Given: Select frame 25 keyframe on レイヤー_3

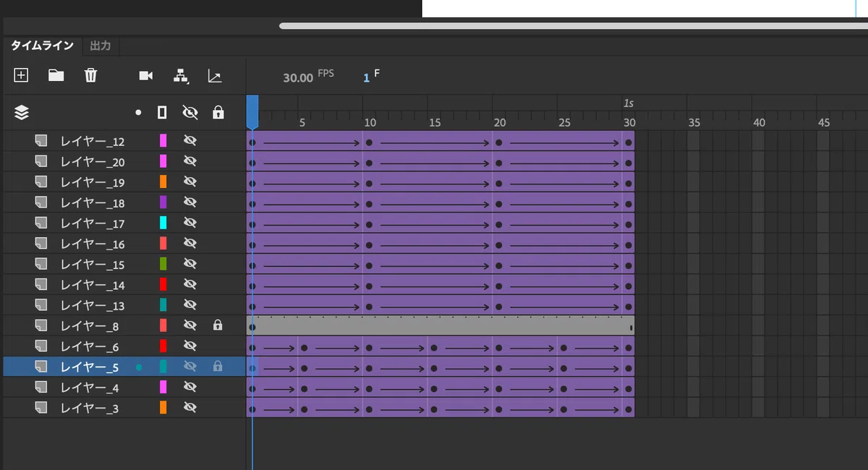Looking at the screenshot, I should coord(563,409).
